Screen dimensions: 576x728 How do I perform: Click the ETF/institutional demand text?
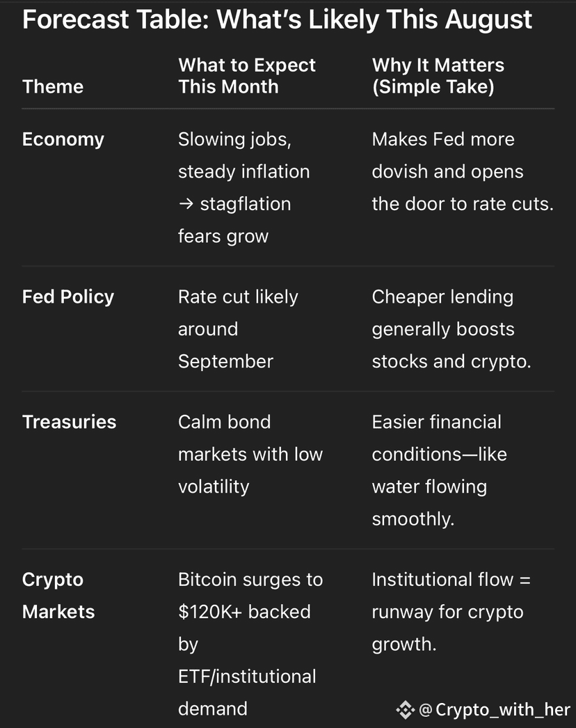pyautogui.click(x=248, y=693)
